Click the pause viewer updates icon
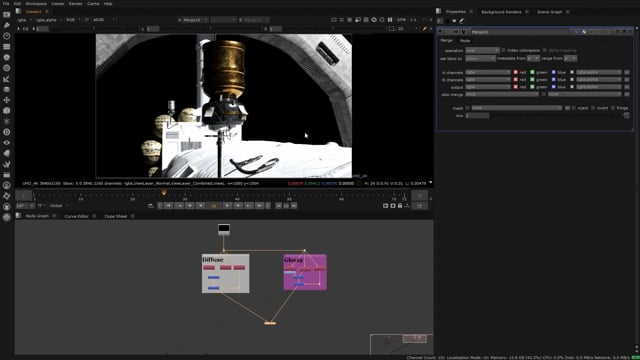Image resolution: width=640 pixels, height=360 pixels. click(390, 20)
